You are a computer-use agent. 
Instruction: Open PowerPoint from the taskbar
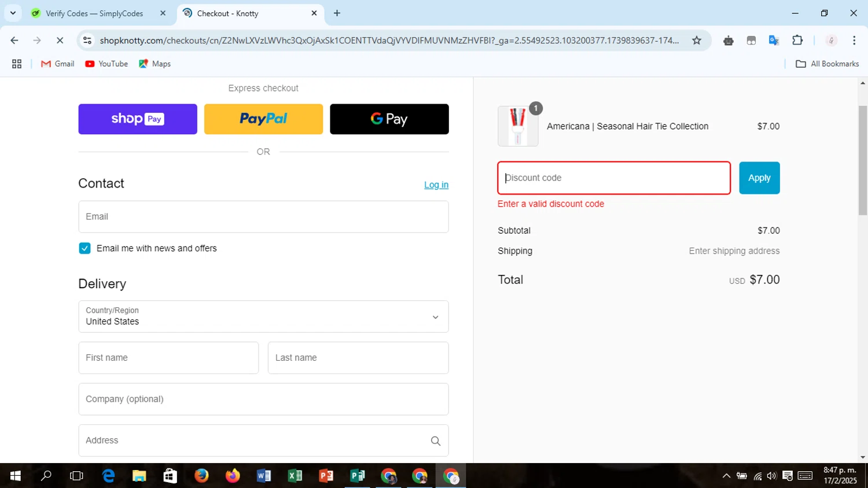[x=326, y=476]
